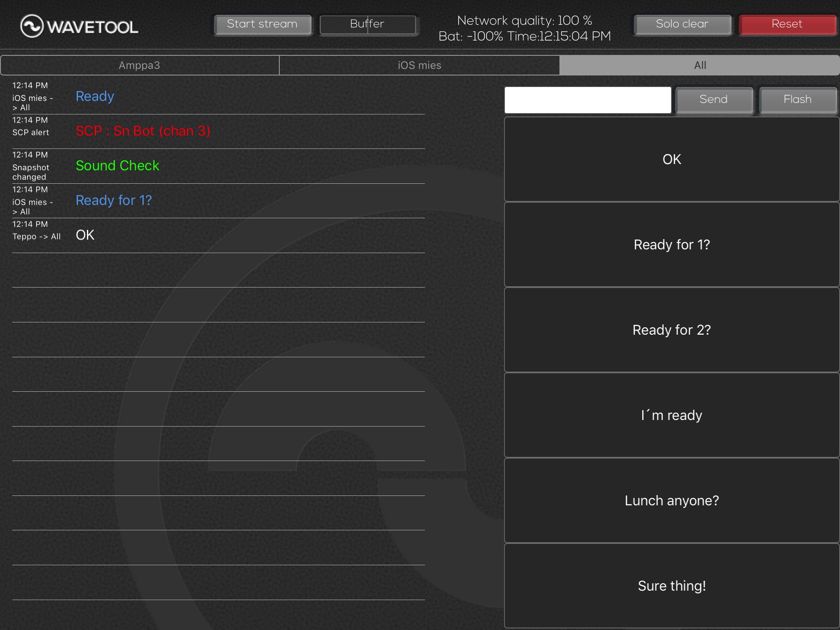Click the SCP alert source label

click(31, 132)
